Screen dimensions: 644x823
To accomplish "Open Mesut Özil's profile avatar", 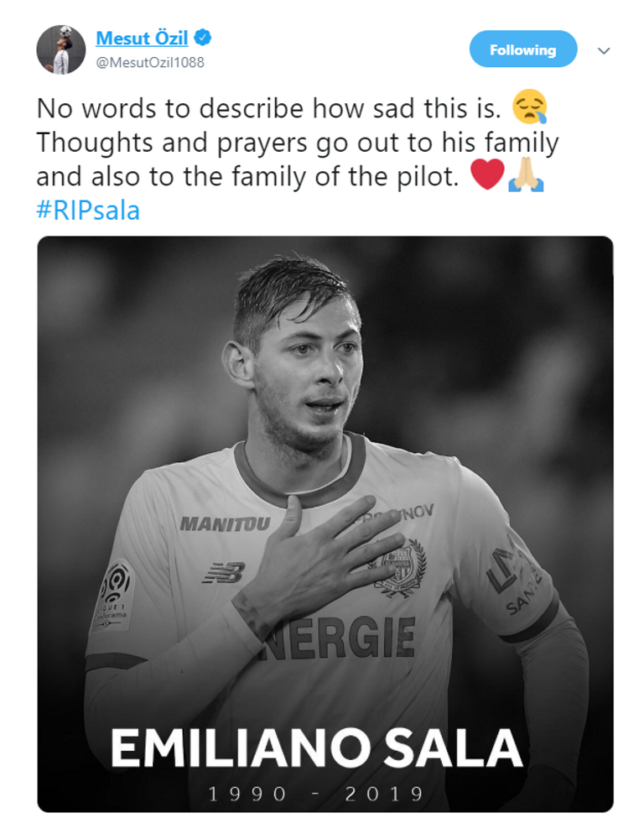I will (x=60, y=49).
